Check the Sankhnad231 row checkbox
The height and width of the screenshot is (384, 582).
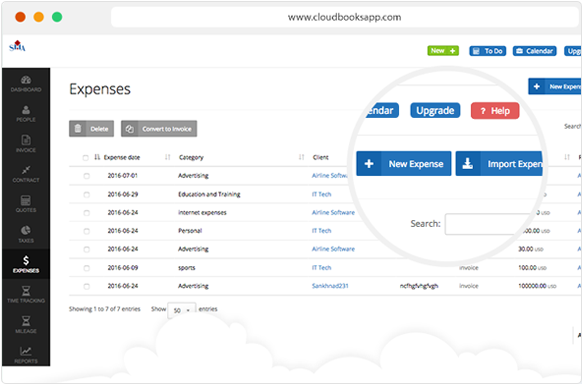coord(86,286)
